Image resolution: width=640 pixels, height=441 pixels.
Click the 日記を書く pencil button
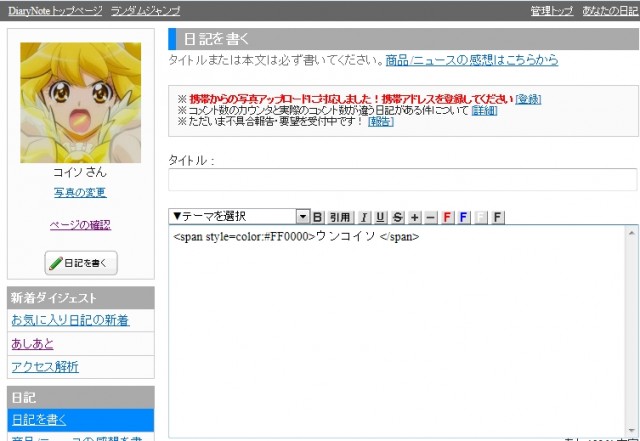click(x=81, y=263)
